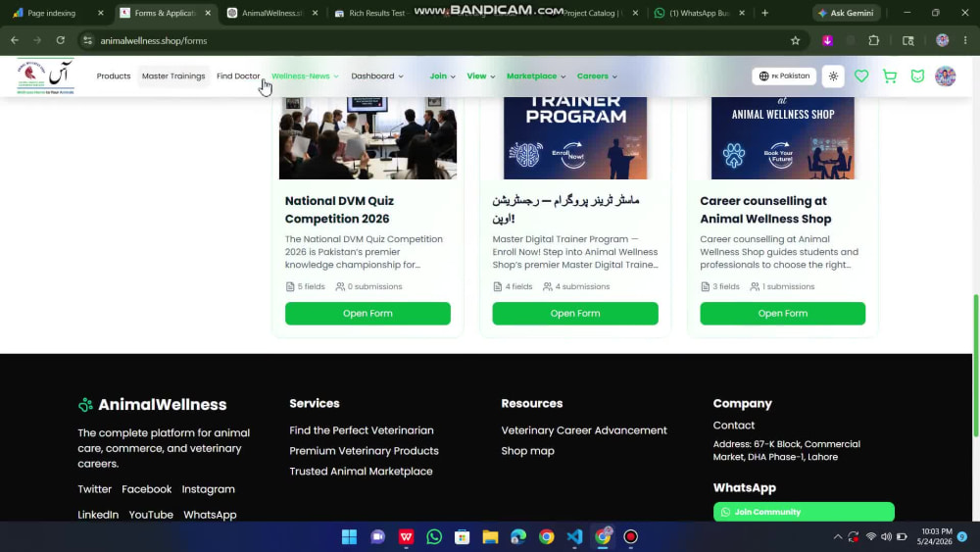Open Trusted Animal Marketplace footer link
Viewport: 980px width, 552px height.
click(361, 472)
